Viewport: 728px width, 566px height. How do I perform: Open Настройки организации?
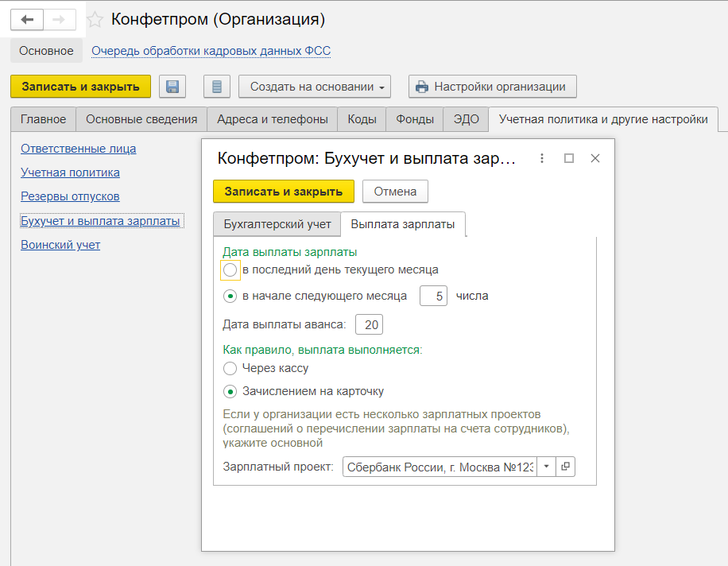(493, 87)
